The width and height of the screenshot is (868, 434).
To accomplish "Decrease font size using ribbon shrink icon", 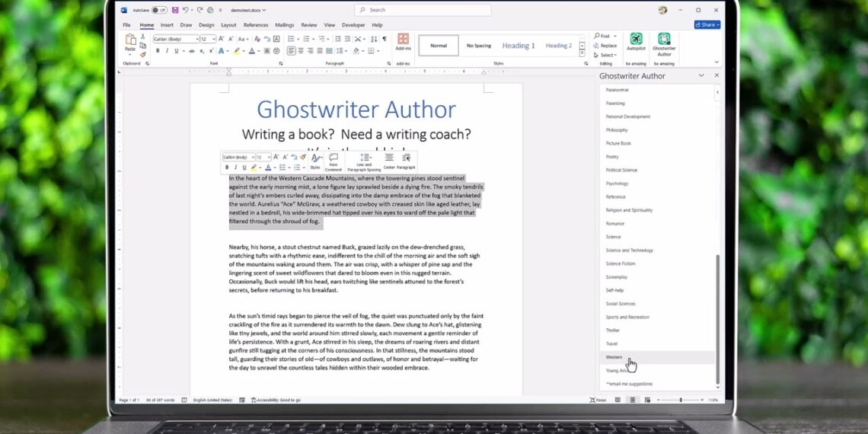I will 230,40.
